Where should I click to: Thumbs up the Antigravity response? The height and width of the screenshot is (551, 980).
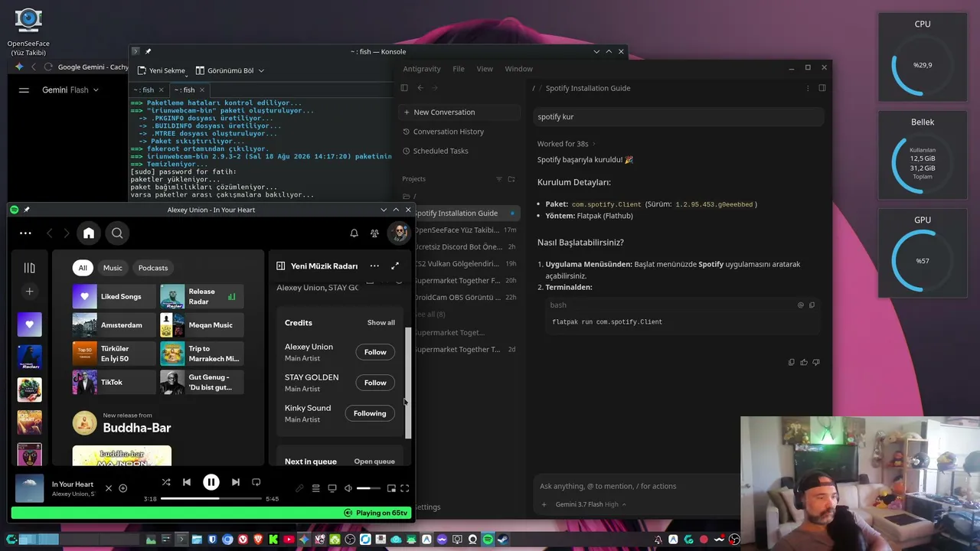click(x=804, y=362)
